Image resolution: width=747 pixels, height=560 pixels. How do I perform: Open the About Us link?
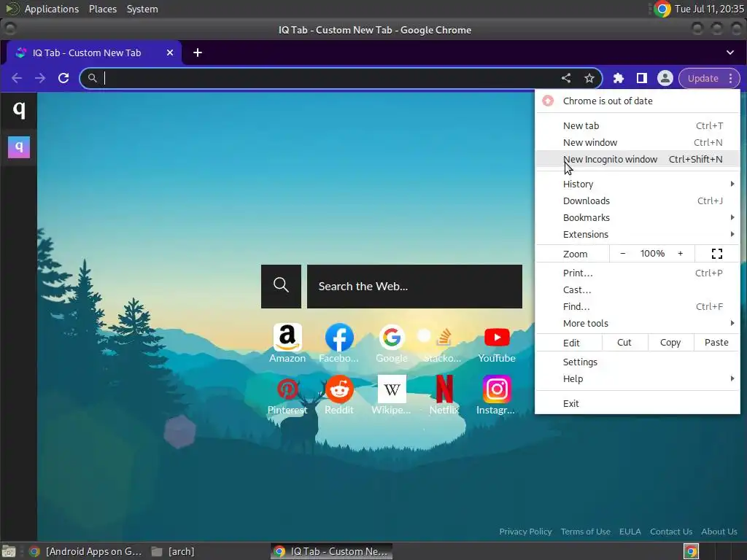coord(719,532)
